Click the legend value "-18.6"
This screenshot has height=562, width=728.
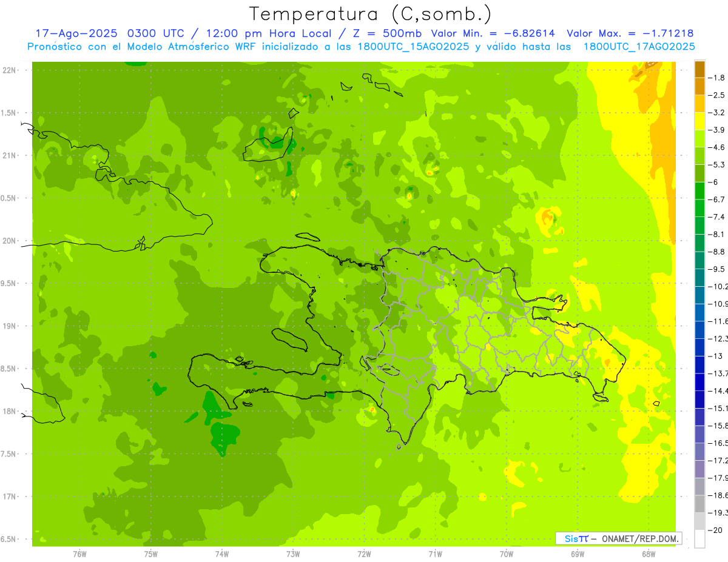click(718, 495)
